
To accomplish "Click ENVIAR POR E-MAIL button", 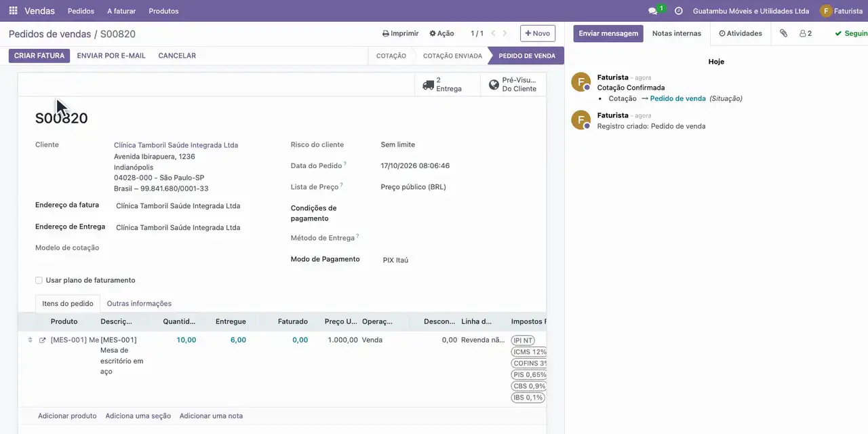I will click(111, 56).
